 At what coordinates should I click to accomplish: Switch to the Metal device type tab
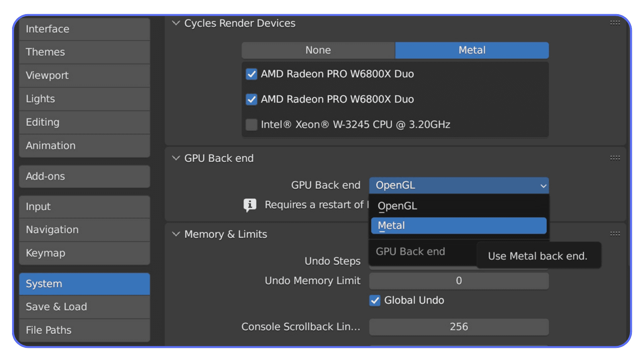(x=471, y=50)
